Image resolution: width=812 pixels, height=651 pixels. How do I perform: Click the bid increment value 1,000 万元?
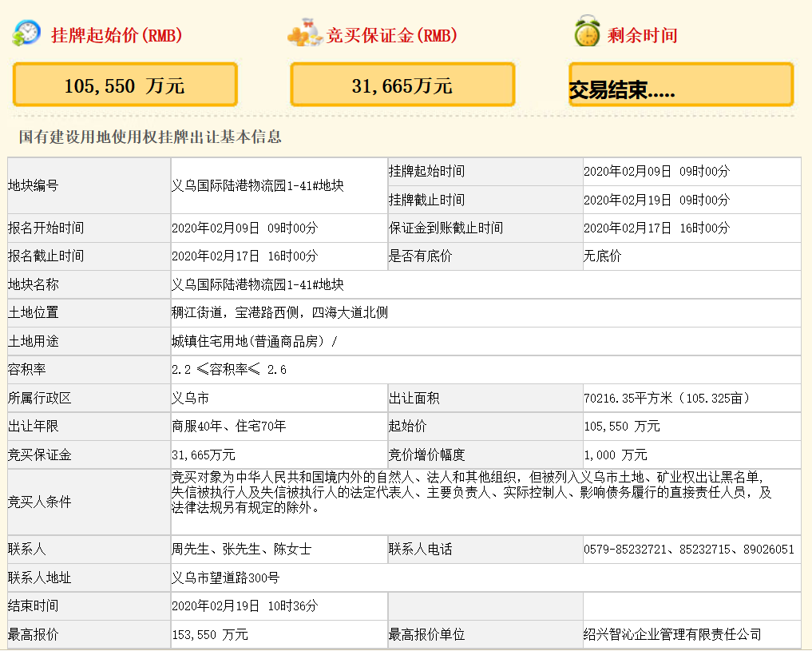click(615, 455)
